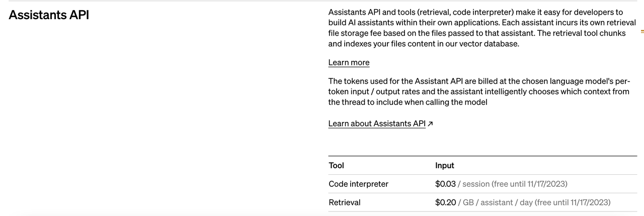Click the "Assistants API" section heading
The height and width of the screenshot is (216, 644).
tap(49, 15)
